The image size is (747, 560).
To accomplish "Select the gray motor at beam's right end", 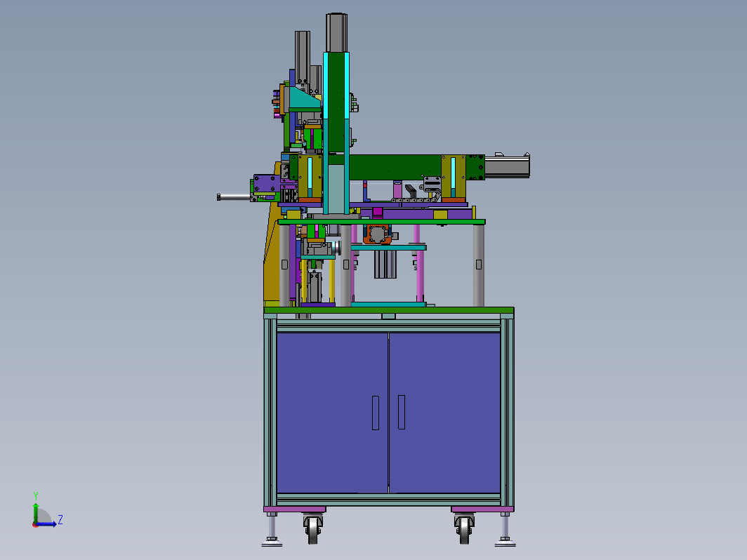I will (507, 167).
